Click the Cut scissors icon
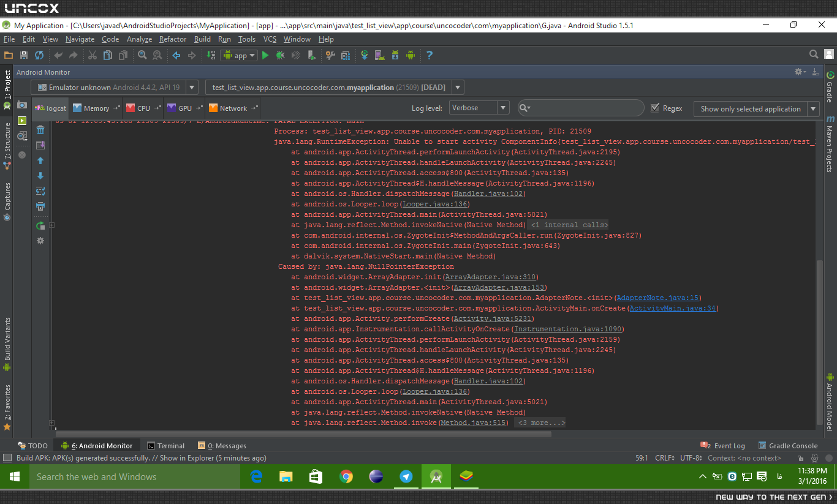The width and height of the screenshot is (837, 504). (x=92, y=55)
